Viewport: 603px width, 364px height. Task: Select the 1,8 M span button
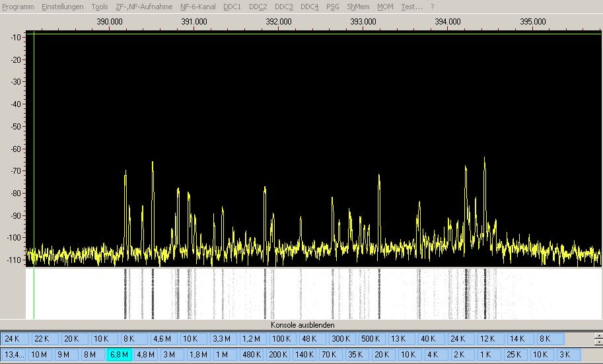point(198,354)
